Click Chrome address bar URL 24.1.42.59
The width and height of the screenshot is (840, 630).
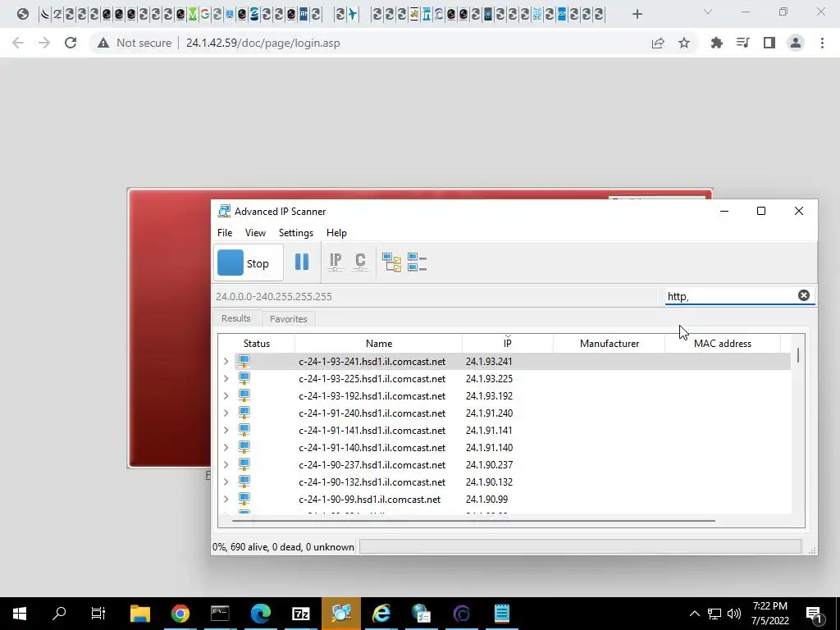tap(262, 43)
